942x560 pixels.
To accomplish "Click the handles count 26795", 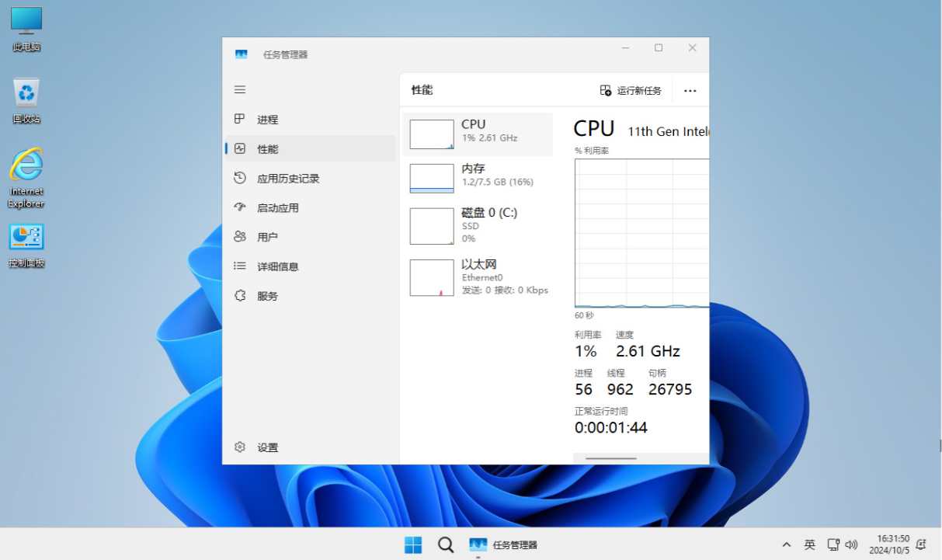I will 670,390.
